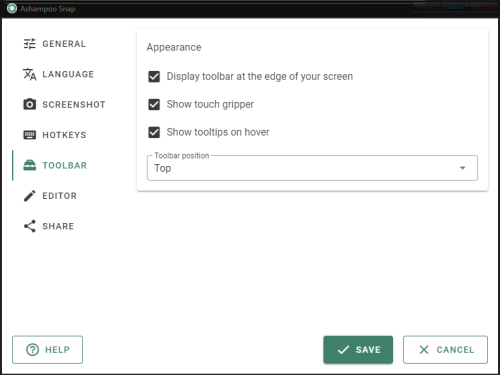
Task: Click the green Toolbar toolbox icon
Action: 29,165
